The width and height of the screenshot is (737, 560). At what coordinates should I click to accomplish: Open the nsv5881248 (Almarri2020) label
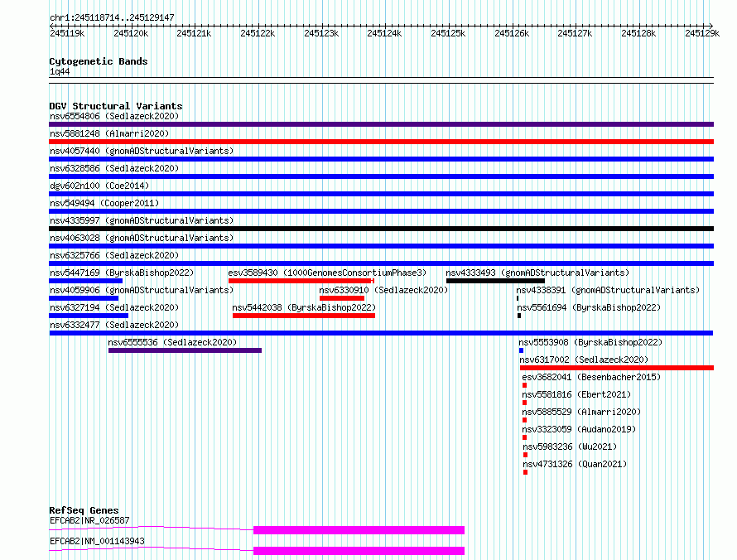pyautogui.click(x=109, y=133)
